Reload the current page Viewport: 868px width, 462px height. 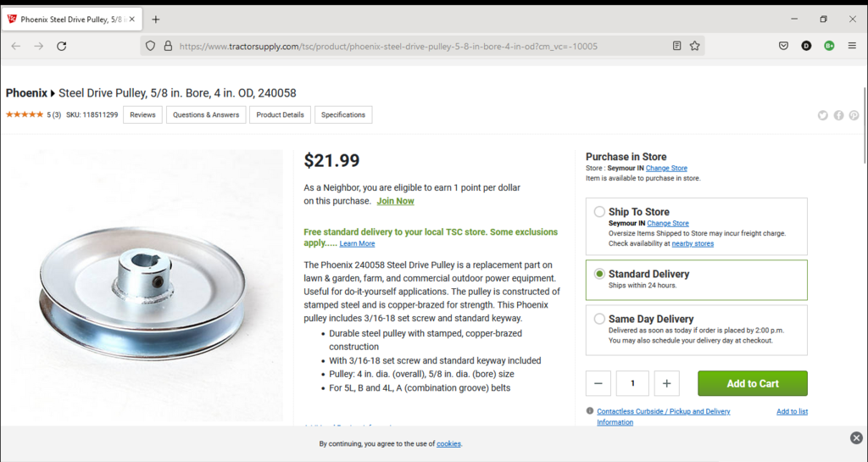click(x=62, y=46)
